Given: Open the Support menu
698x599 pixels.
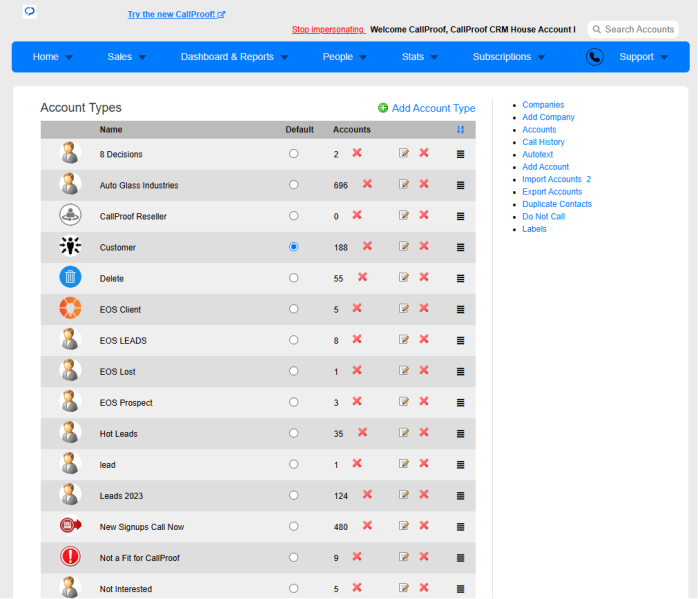Looking at the screenshot, I should click(x=637, y=57).
